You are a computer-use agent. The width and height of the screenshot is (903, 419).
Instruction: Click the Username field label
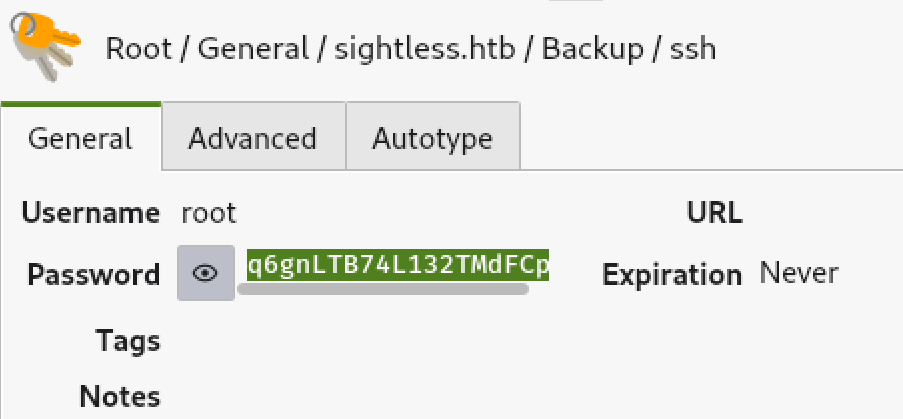pyautogui.click(x=90, y=213)
